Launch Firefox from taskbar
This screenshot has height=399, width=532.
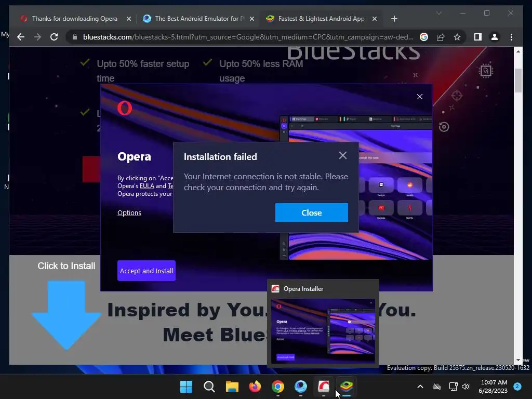point(255,387)
